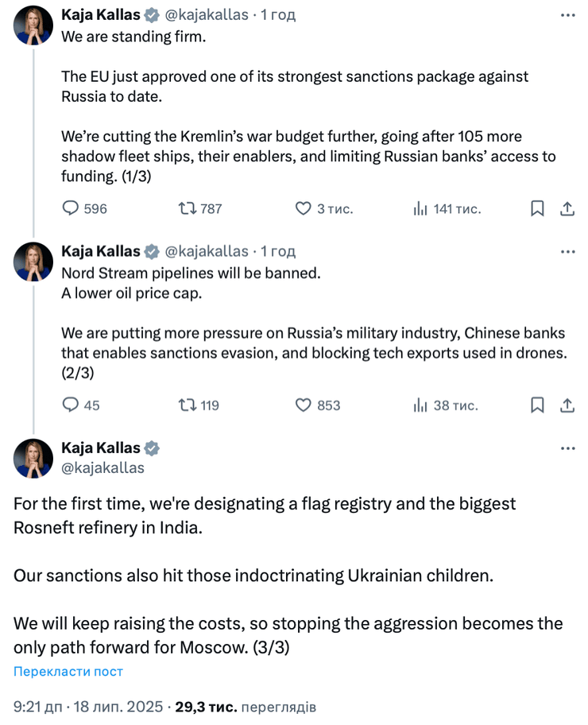View analytics of the 141 тис. views tweet
This screenshot has width=588, height=725.
click(420, 208)
